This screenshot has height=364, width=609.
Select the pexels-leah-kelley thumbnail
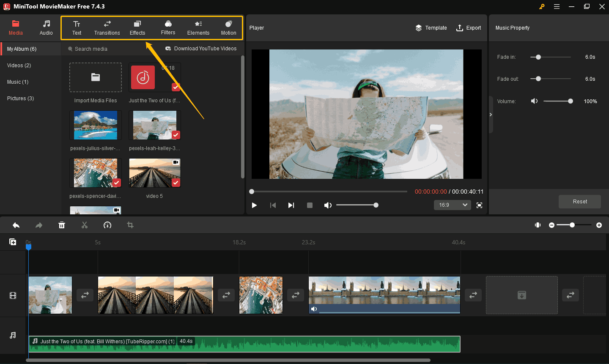pos(155,125)
